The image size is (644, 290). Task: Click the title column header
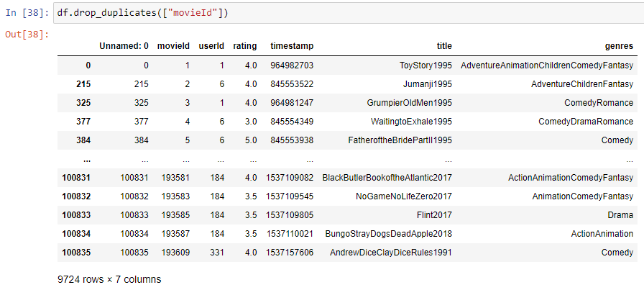pyautogui.click(x=445, y=46)
